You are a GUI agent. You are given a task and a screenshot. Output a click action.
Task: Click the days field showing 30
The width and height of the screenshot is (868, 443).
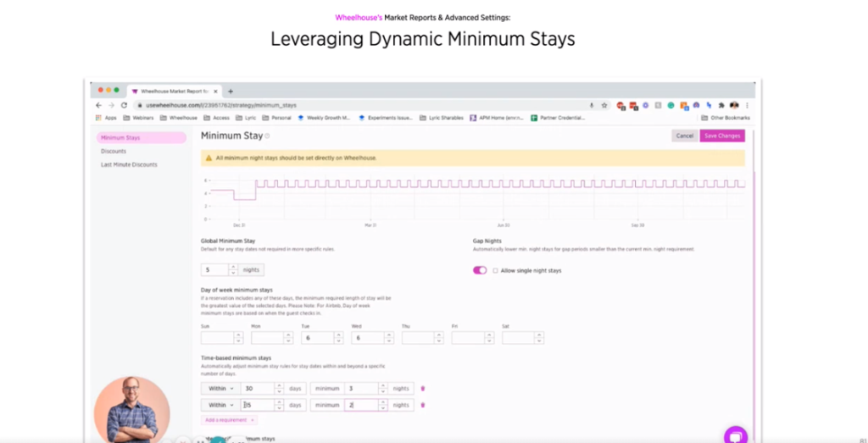coord(258,389)
